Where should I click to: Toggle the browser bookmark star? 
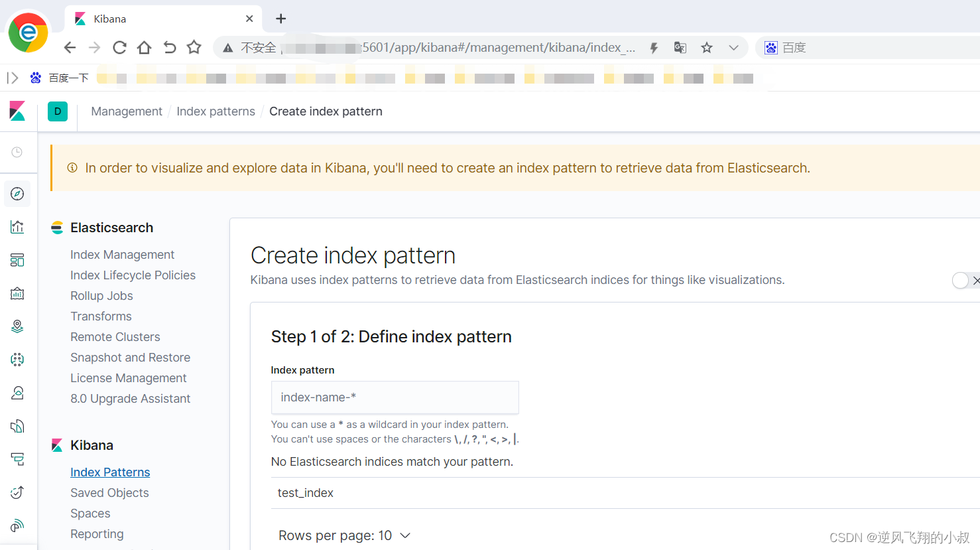coord(706,47)
